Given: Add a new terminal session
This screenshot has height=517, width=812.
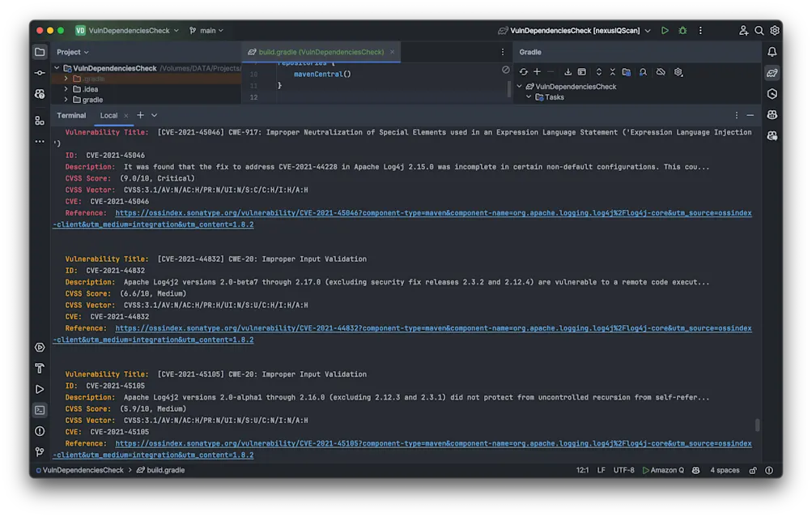Looking at the screenshot, I should point(140,115).
